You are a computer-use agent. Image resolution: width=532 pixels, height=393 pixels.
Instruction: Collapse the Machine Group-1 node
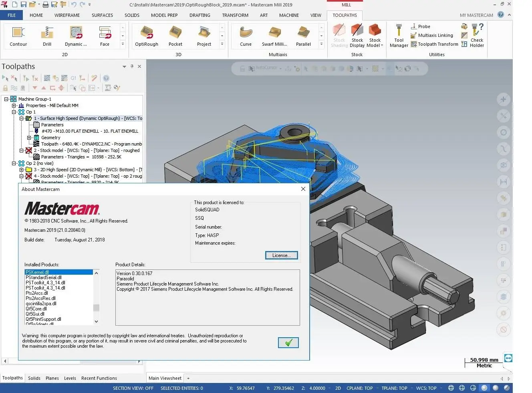(6, 99)
